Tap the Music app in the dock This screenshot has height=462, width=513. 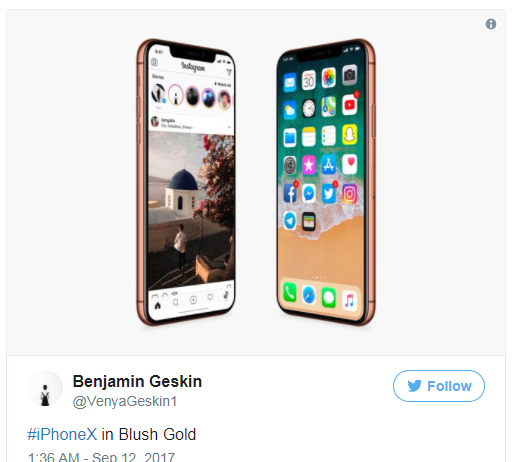click(x=349, y=301)
